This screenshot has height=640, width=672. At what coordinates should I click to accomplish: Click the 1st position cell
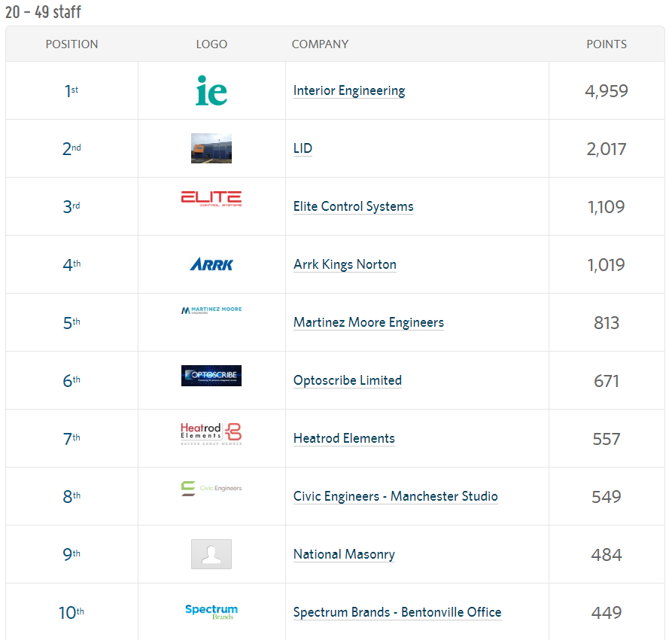71,90
